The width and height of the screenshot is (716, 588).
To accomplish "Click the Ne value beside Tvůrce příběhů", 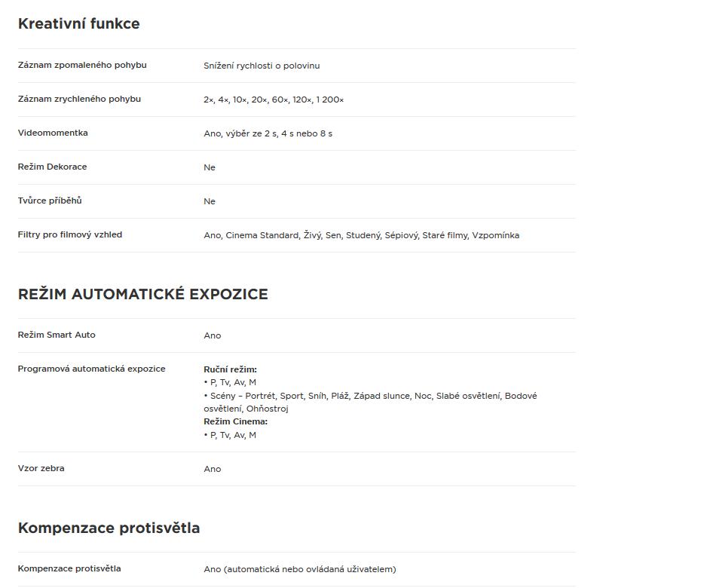I will pos(210,201).
